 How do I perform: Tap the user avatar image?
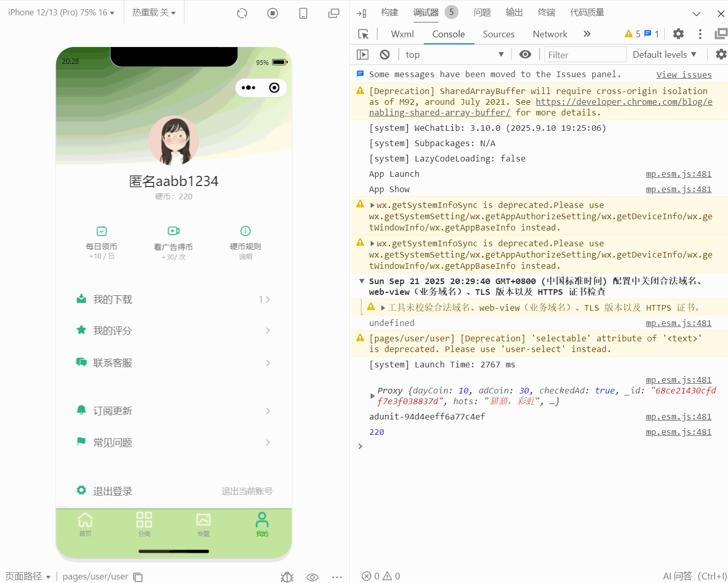coord(174,141)
